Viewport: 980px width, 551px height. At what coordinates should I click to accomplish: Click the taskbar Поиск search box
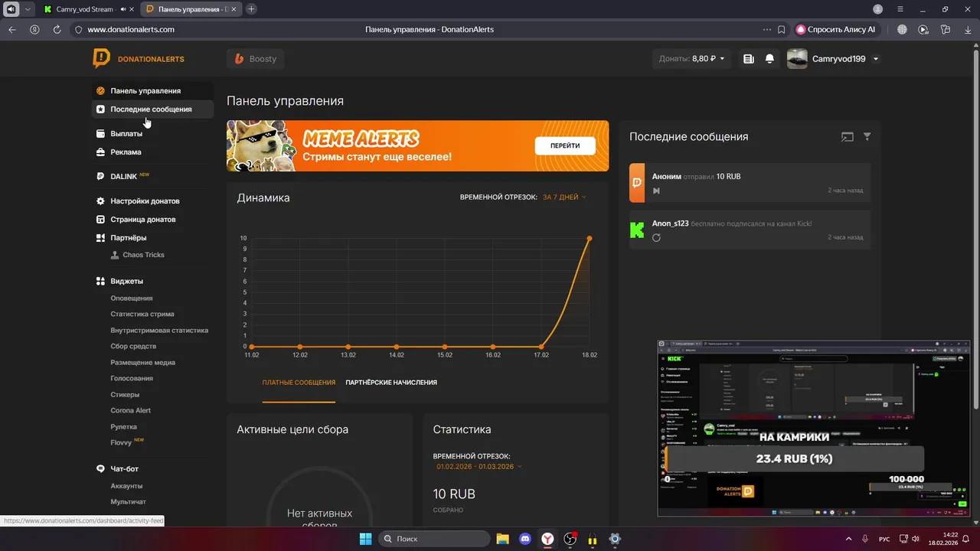[x=434, y=539]
